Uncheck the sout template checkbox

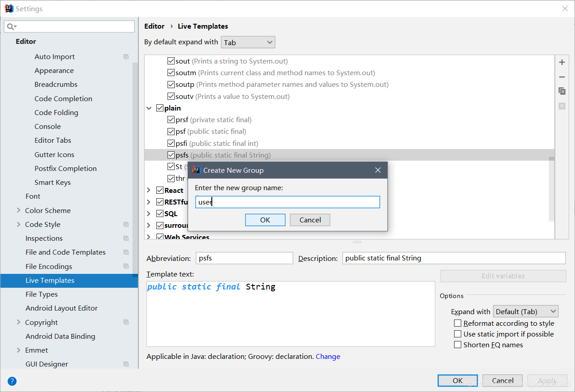[171, 61]
